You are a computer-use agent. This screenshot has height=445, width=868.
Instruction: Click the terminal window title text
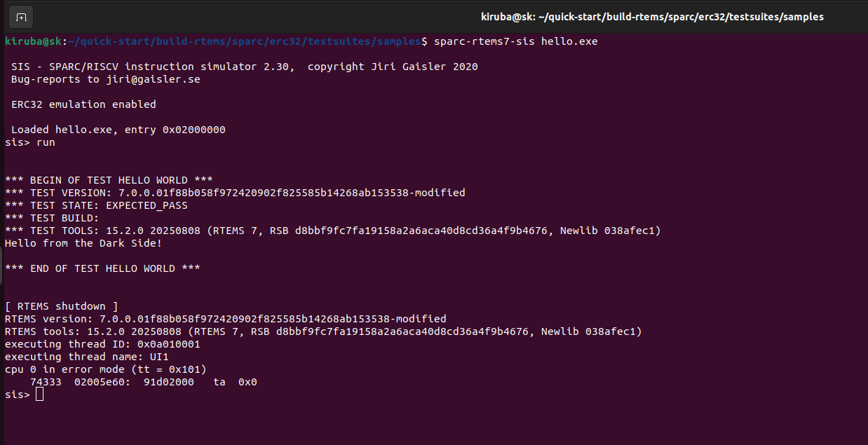[x=652, y=17]
